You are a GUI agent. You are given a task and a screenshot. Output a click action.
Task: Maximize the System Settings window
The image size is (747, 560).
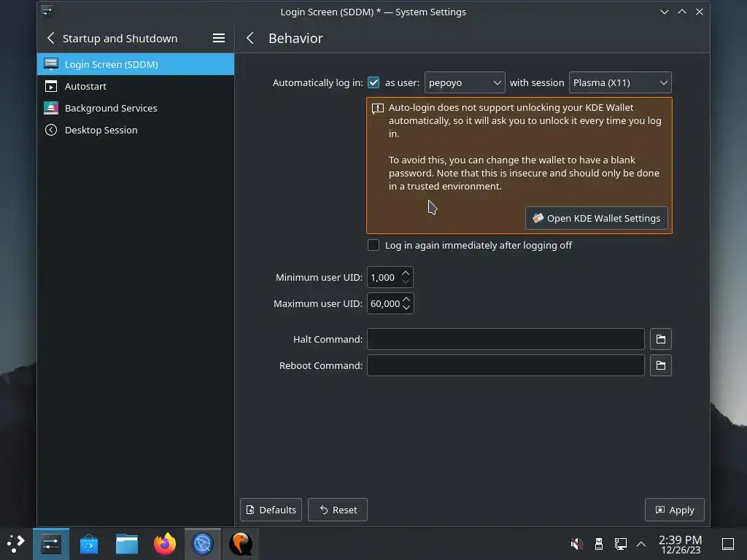point(682,12)
